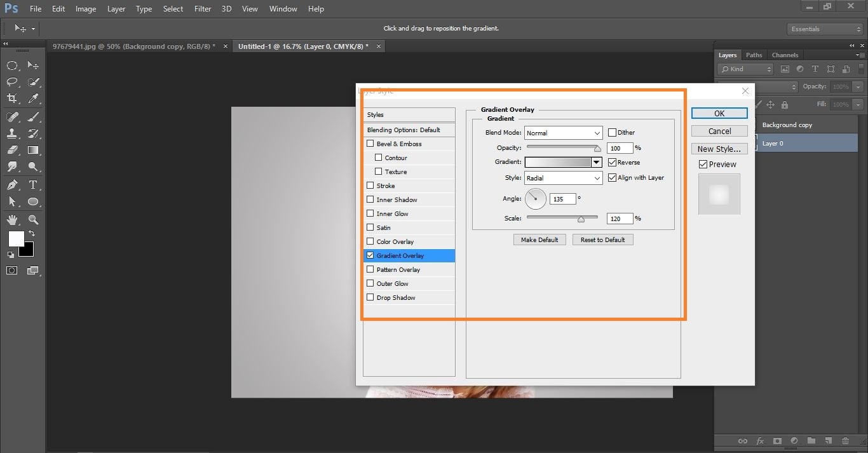
Task: Click the Reset to Default button
Action: click(602, 240)
